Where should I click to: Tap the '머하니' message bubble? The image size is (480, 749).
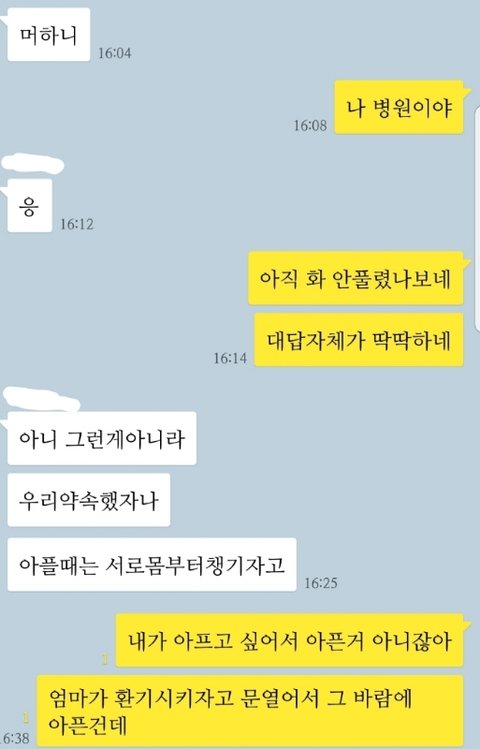pos(49,34)
